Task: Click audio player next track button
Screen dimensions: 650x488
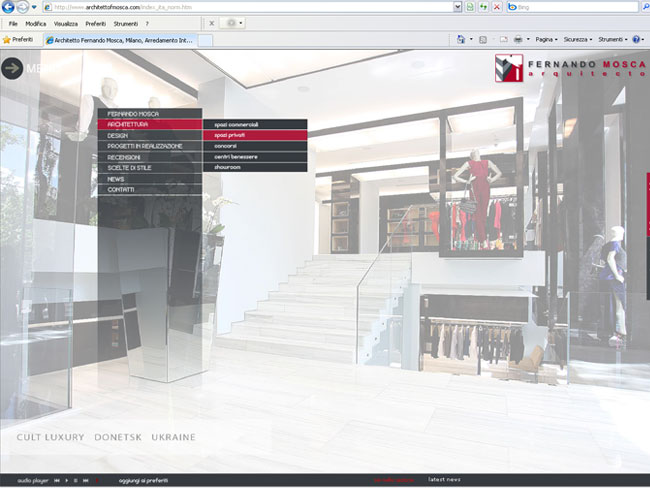Action: click(x=85, y=481)
